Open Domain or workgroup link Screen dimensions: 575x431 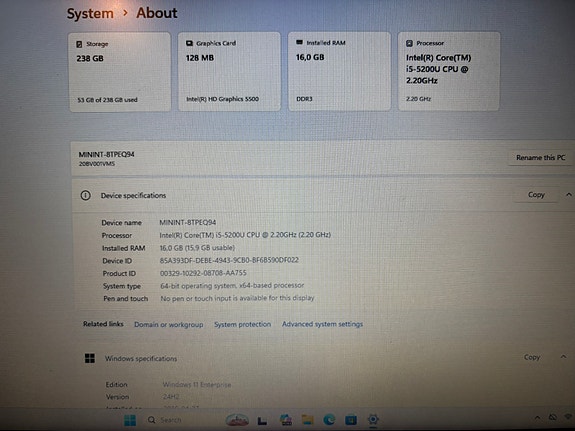(168, 325)
